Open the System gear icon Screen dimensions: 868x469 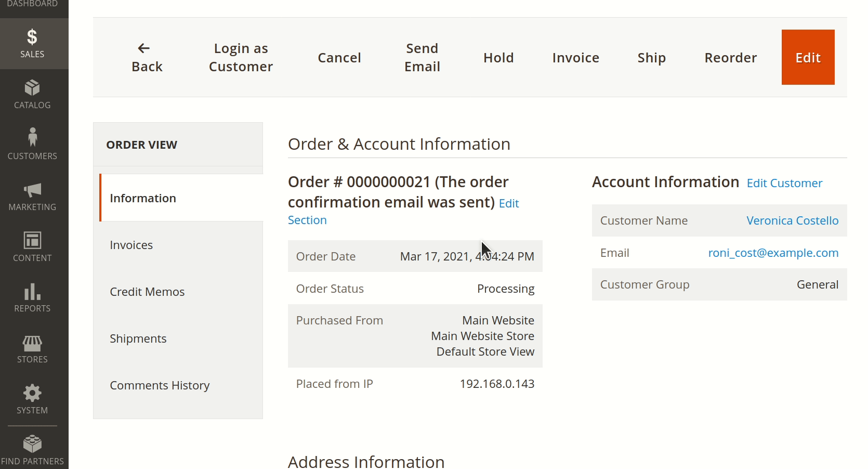click(x=32, y=393)
